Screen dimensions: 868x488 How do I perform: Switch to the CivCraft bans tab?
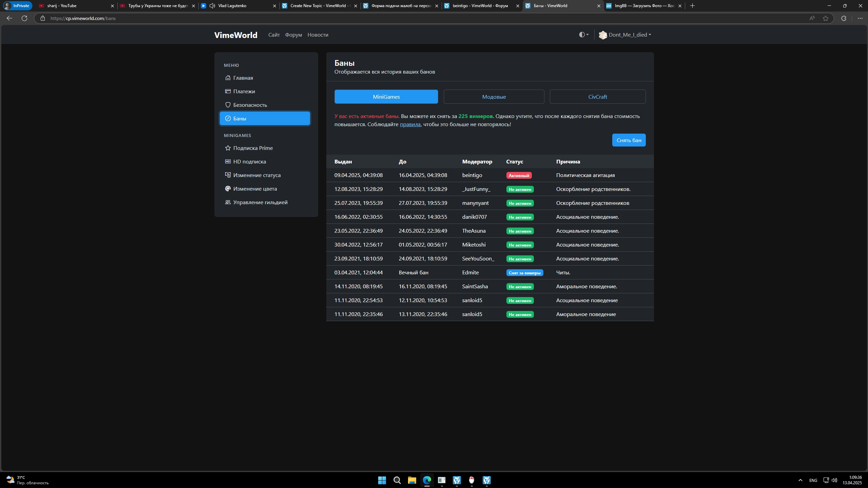click(x=597, y=97)
